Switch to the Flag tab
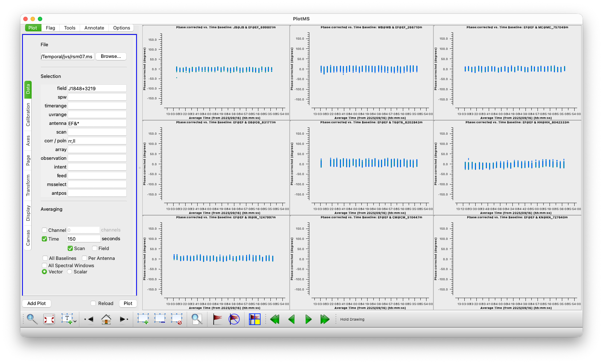Image resolution: width=603 pixels, height=364 pixels. tap(50, 28)
